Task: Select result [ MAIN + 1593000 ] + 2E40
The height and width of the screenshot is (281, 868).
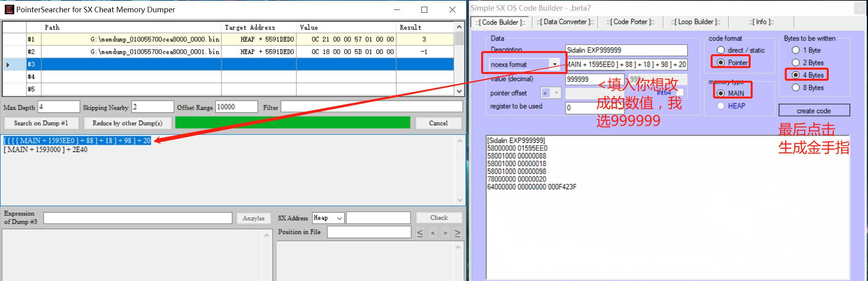Action: point(46,150)
